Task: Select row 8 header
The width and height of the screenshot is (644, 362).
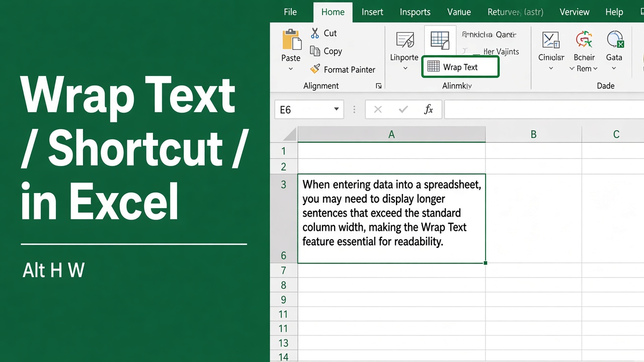Action: (x=284, y=285)
